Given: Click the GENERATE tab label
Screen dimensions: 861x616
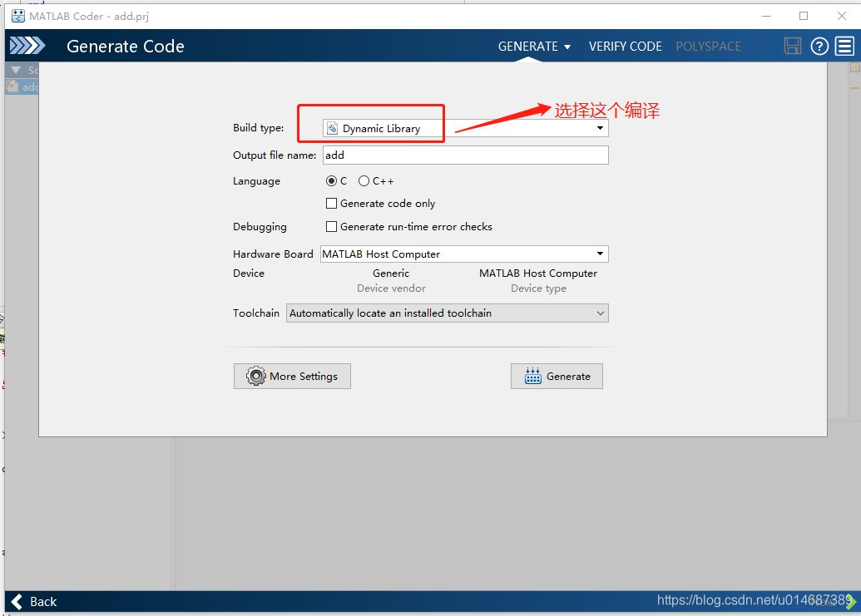Looking at the screenshot, I should click(527, 47).
